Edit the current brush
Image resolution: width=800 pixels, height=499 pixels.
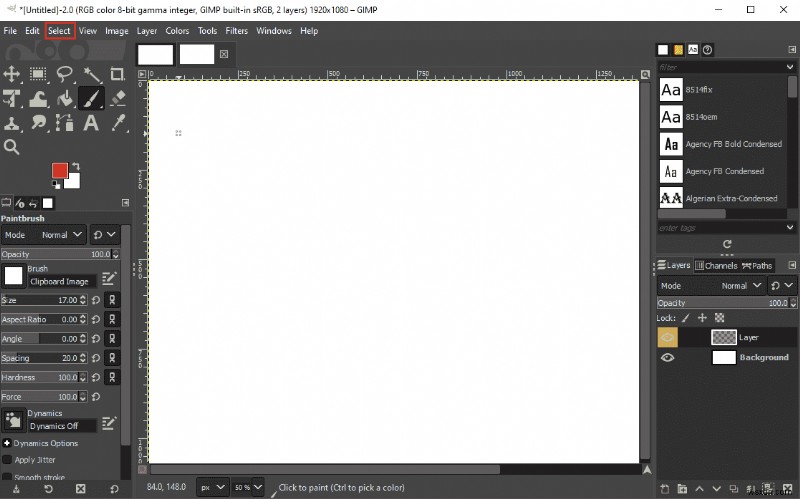(109, 279)
